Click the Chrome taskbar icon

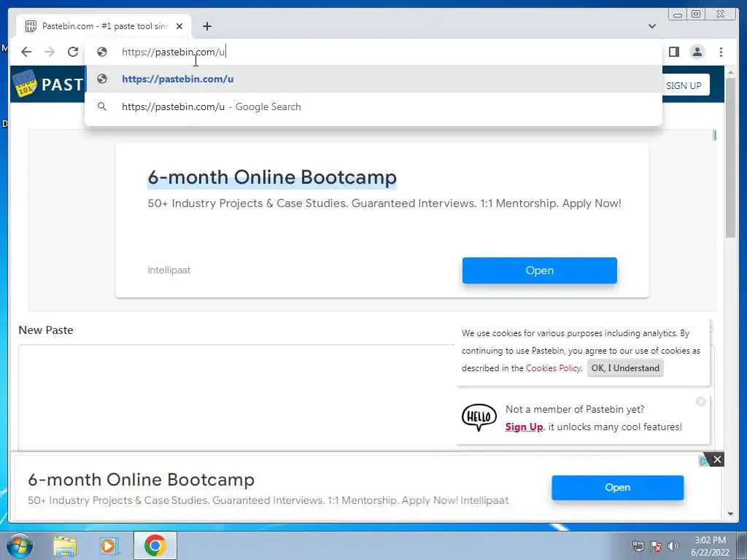click(155, 545)
